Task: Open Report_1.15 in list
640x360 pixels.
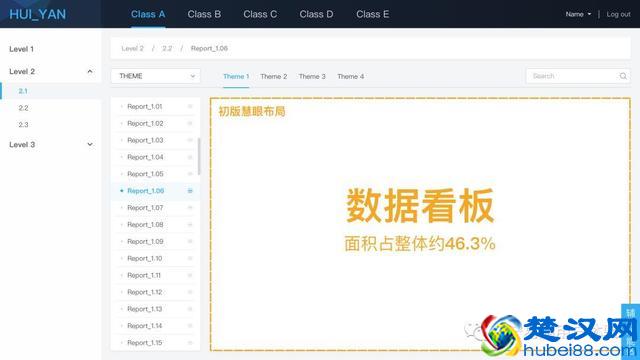Action: pos(144,343)
